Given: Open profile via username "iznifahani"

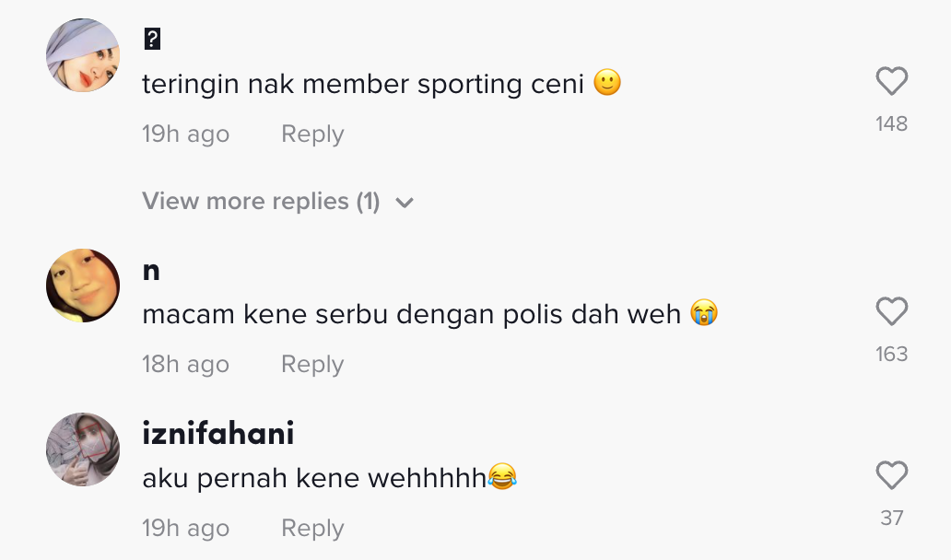Looking at the screenshot, I should click(x=218, y=433).
